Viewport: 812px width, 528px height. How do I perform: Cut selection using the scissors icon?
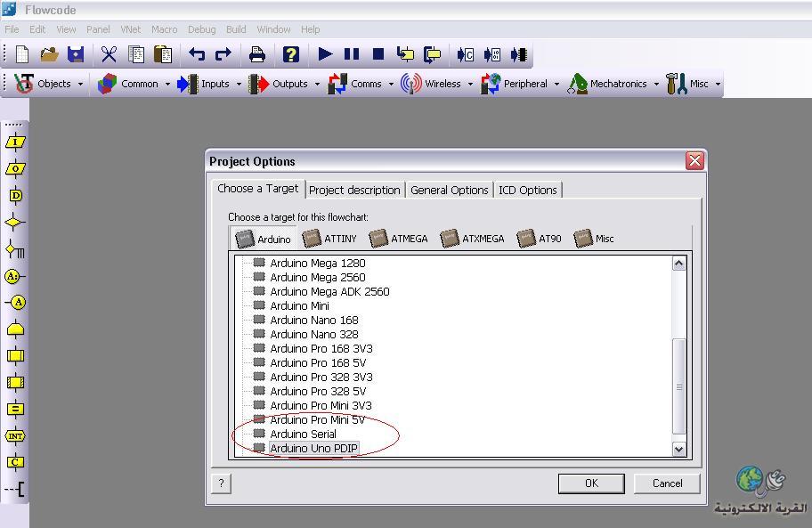point(109,53)
